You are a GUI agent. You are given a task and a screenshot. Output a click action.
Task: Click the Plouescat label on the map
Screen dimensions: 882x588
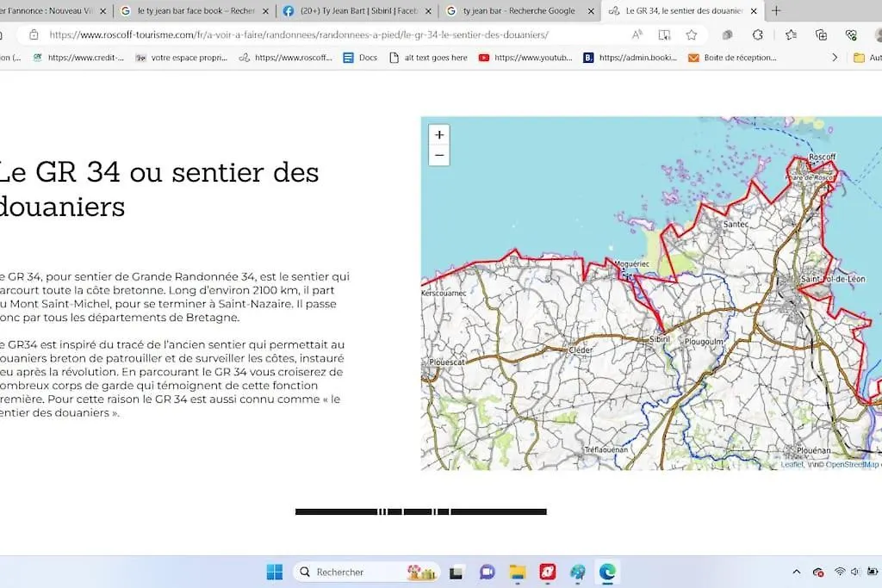447,362
